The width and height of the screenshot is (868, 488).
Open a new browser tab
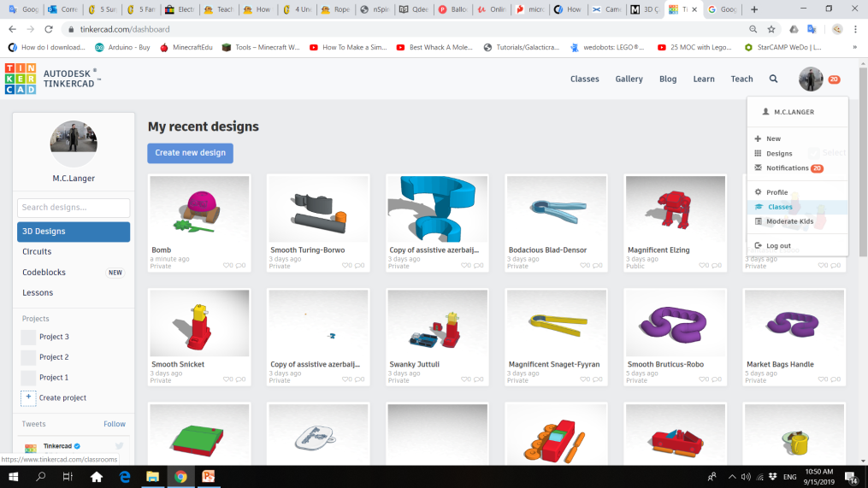(754, 9)
